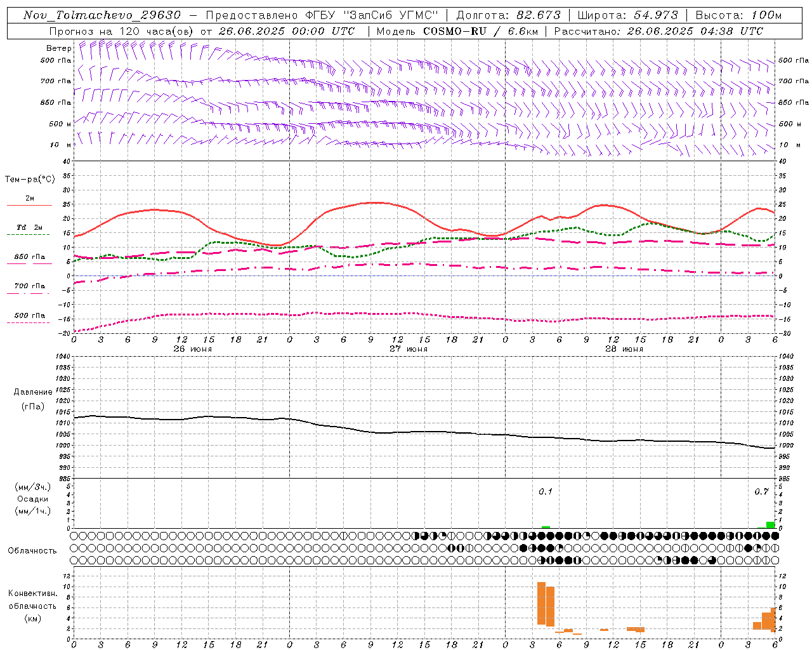The height and width of the screenshot is (650, 812).
Task: Click the 'Конвективн.' convective cloud label
Action: point(32,594)
